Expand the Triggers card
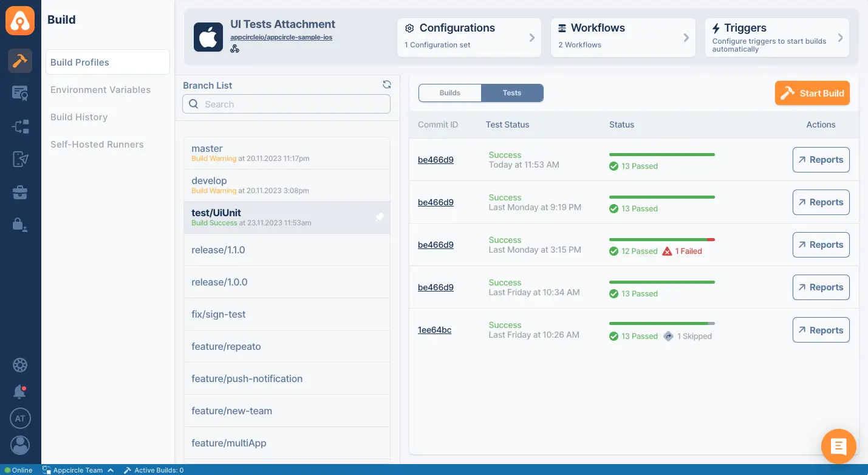 point(777,38)
